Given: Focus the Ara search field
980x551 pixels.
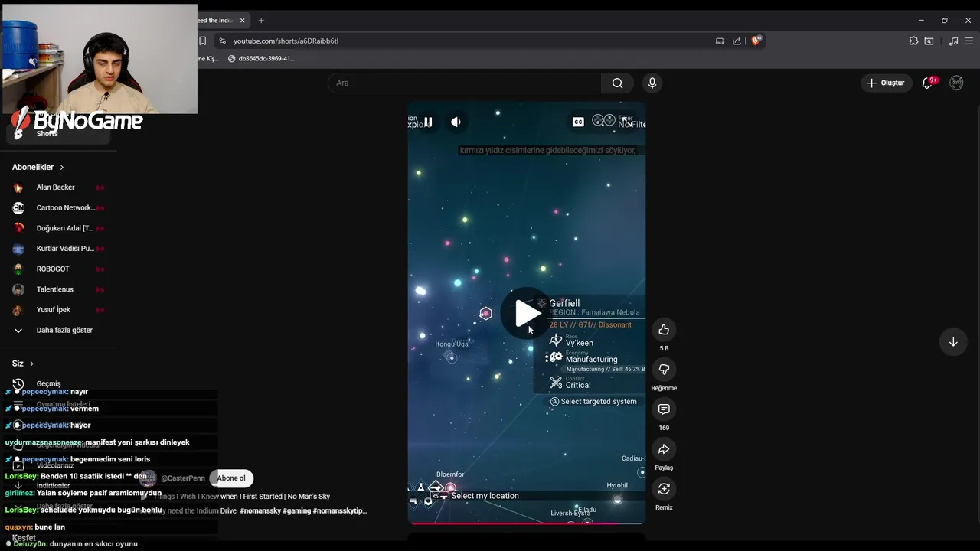Looking at the screenshot, I should tap(465, 83).
